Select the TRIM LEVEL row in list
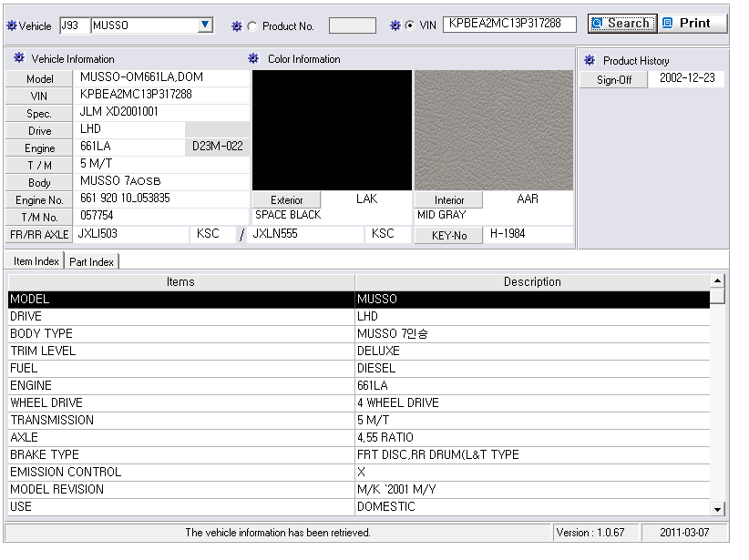 point(180,351)
